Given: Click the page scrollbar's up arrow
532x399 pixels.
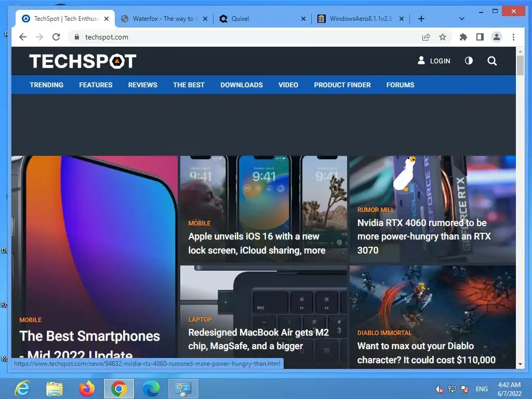Looking at the screenshot, I should click(520, 51).
